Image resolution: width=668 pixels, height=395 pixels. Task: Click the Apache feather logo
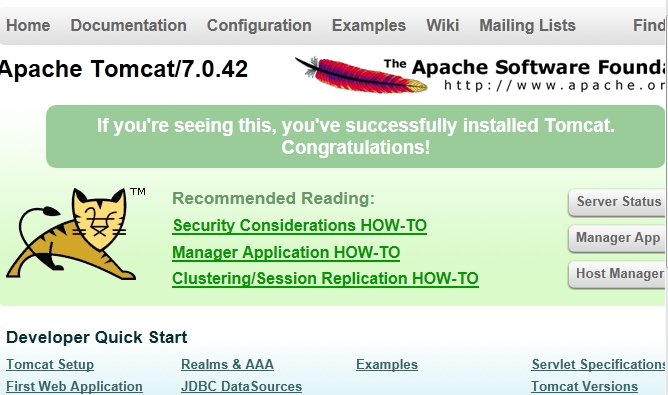[361, 75]
